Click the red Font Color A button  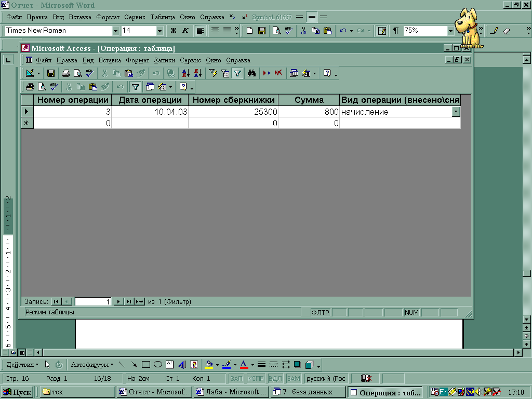(x=244, y=365)
